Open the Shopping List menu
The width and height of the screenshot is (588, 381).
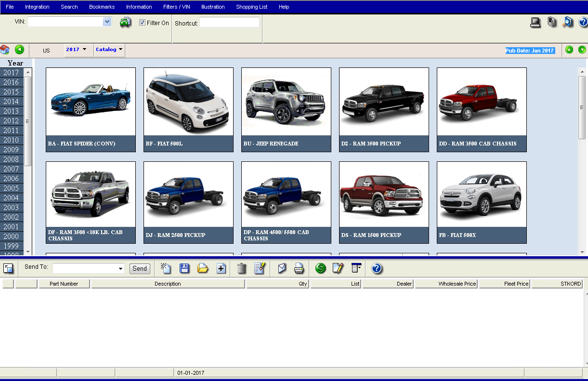[251, 7]
